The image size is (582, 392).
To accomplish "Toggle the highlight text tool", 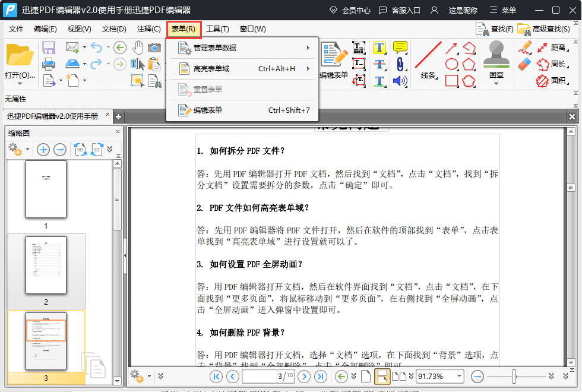I will (379, 48).
